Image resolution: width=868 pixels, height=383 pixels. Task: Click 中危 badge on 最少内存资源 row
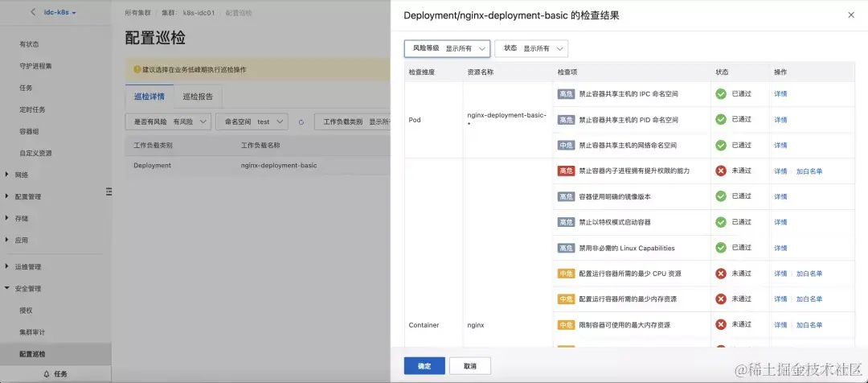pos(567,299)
